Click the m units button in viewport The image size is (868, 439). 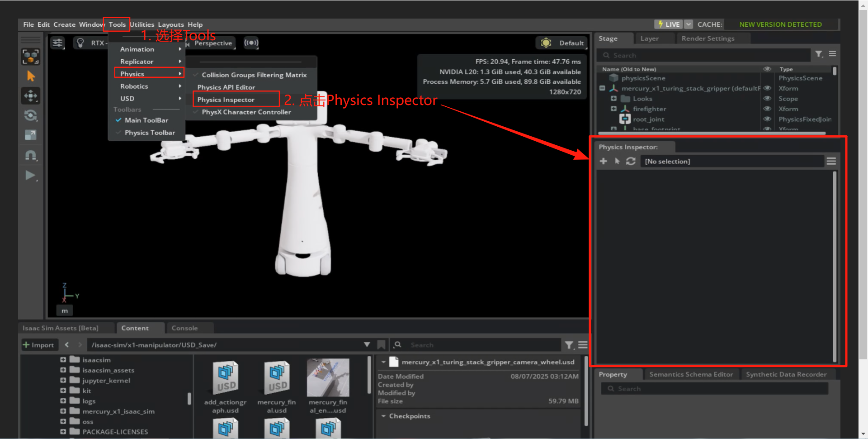[65, 311]
